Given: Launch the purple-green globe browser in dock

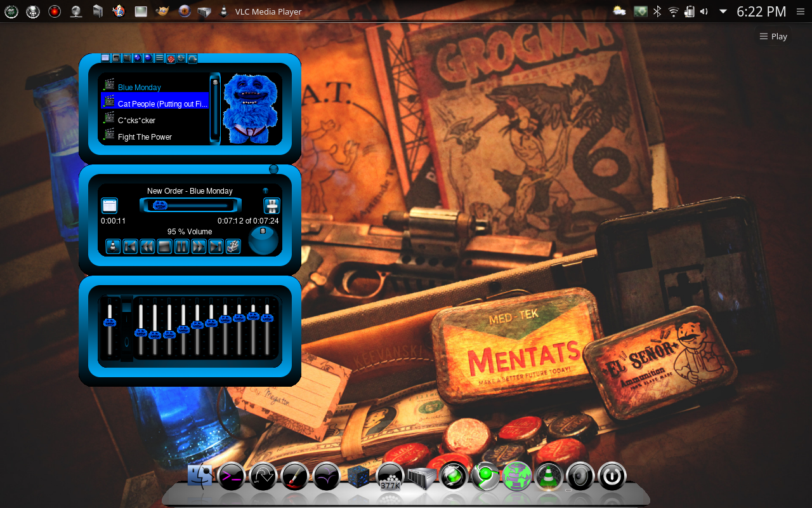Looking at the screenshot, I should 517,477.
